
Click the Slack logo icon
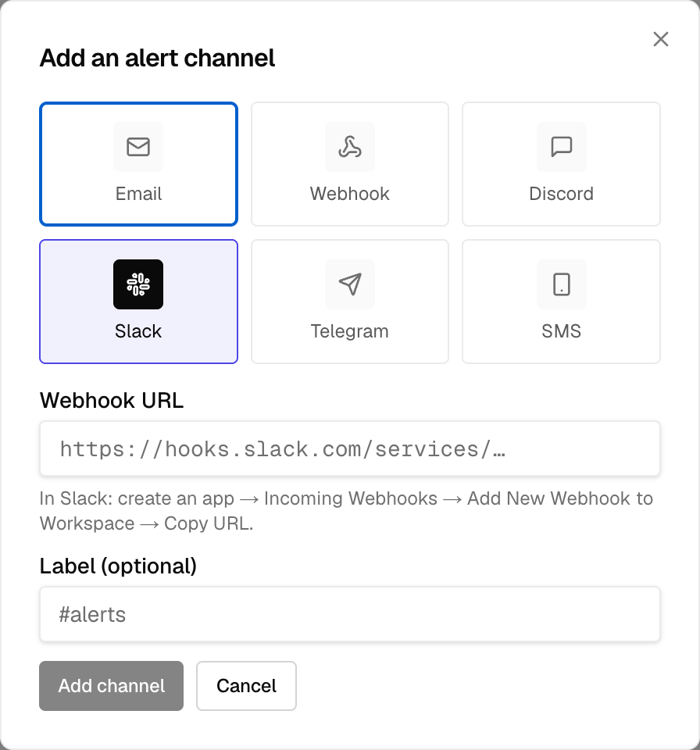138,284
